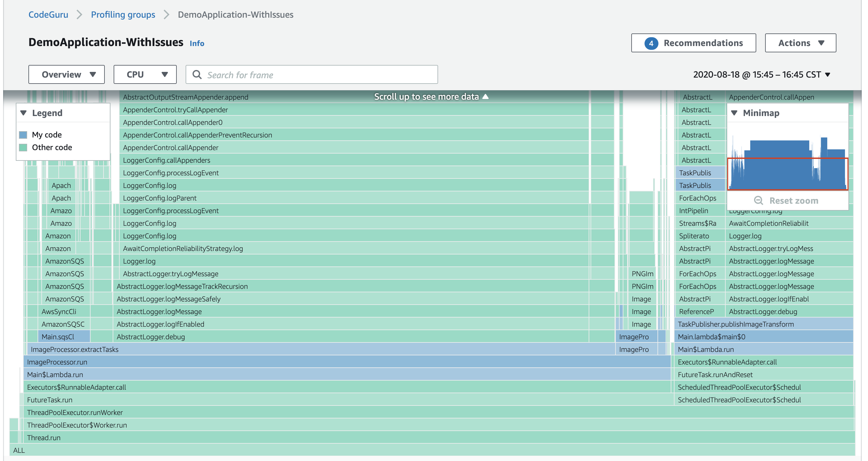The width and height of the screenshot is (868, 461).
Task: Open the time range selector dropdown
Action: 762,75
